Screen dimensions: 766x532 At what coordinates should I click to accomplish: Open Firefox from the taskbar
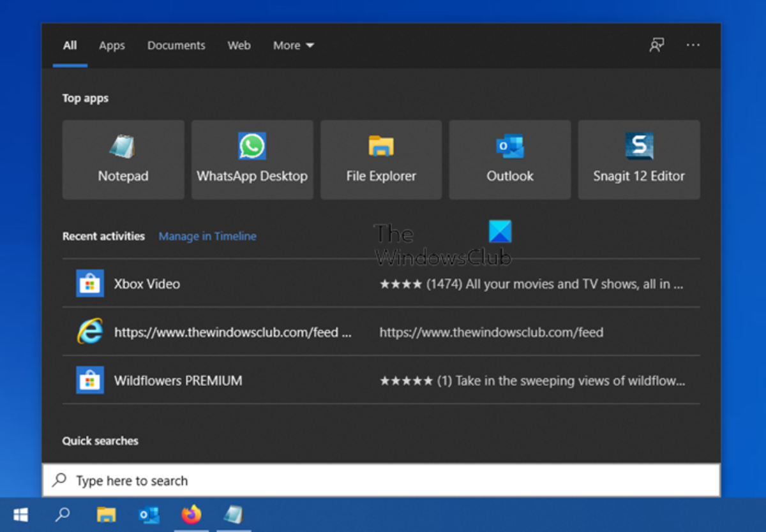(191, 515)
